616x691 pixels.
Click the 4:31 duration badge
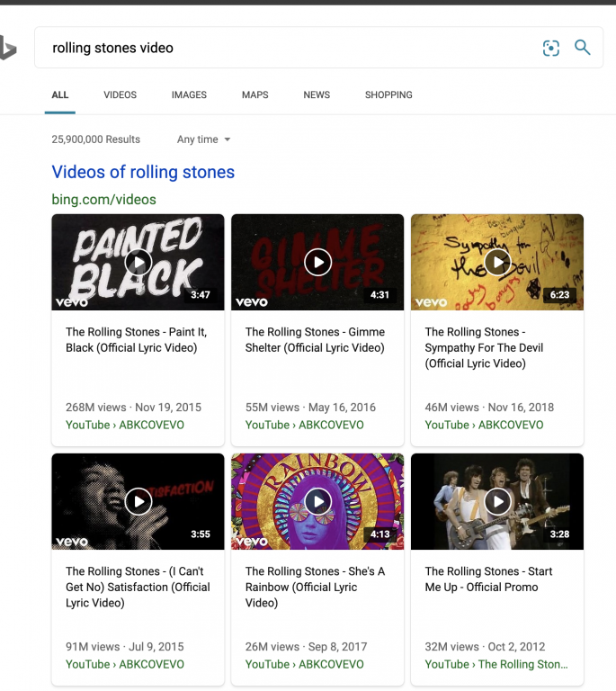[x=379, y=295]
